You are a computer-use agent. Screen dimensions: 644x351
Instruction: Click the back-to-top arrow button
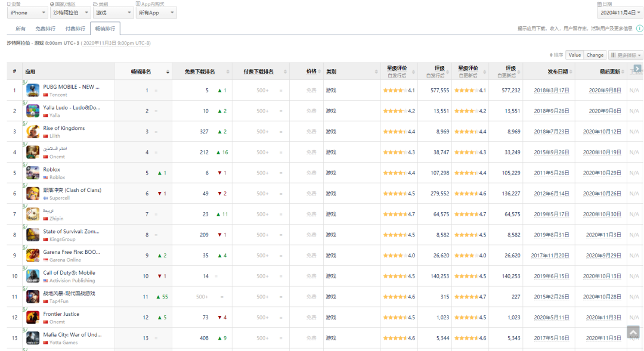click(633, 332)
